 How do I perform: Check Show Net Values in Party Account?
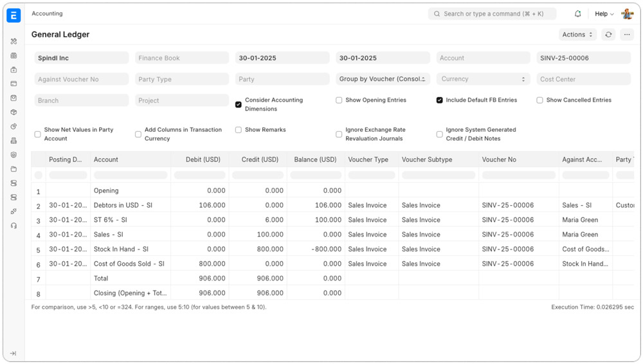pos(38,134)
